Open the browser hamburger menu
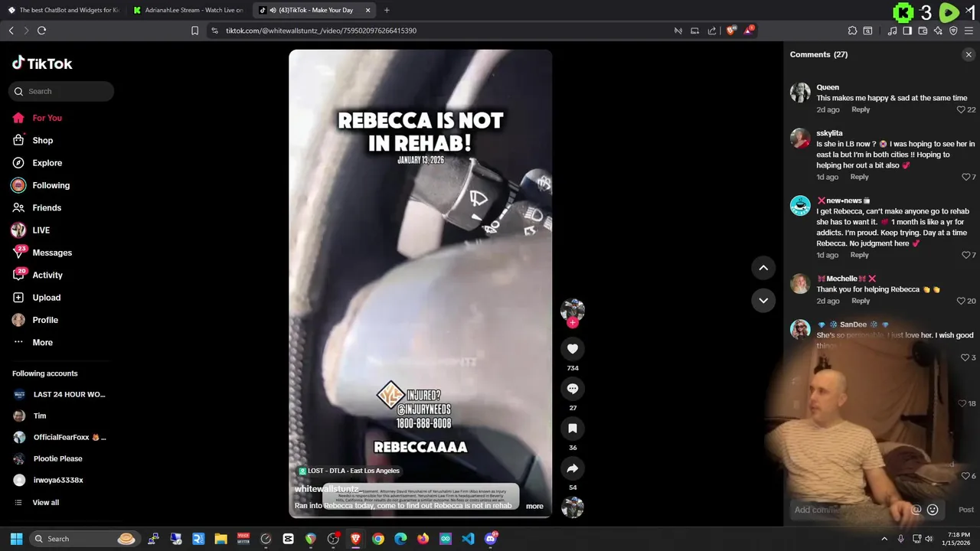 tap(969, 31)
